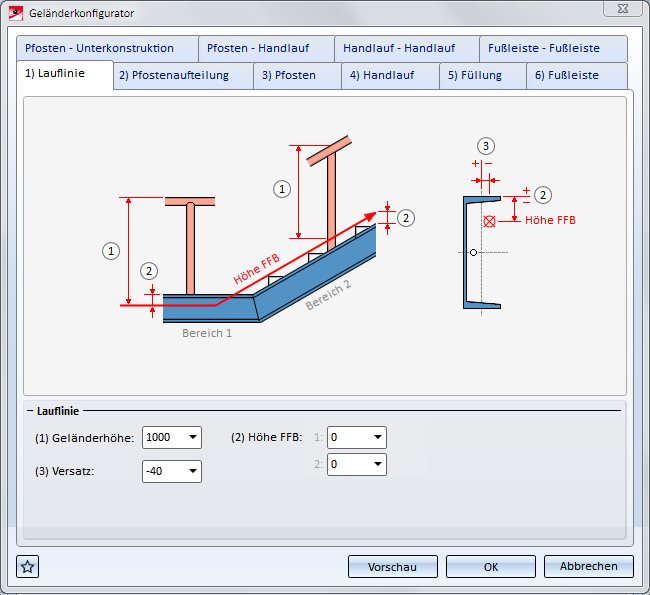Open the 4) Handlauf tab
Screen dimensions: 650x595
click(390, 75)
